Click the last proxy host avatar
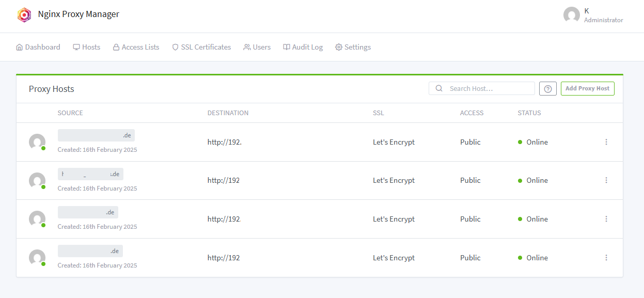 pos(37,258)
